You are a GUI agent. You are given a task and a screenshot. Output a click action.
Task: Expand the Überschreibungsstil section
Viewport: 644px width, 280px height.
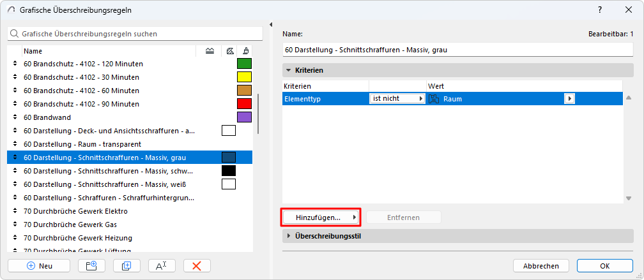(x=289, y=236)
